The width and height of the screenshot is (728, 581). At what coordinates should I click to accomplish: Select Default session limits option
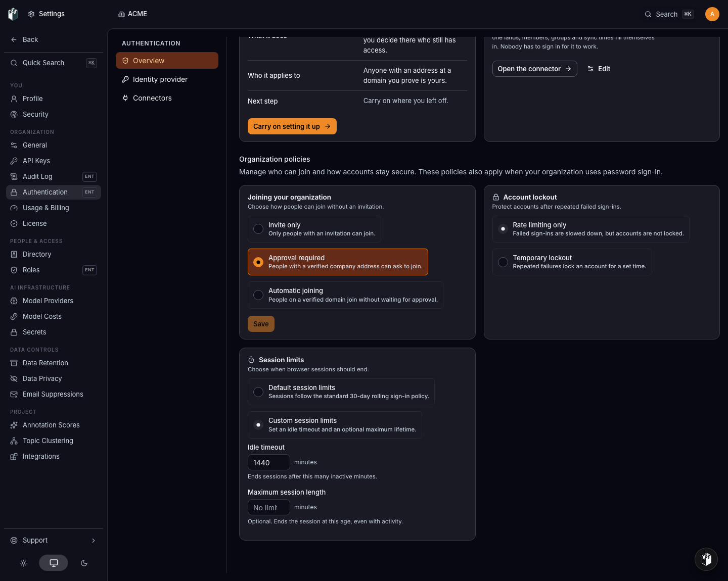click(341, 392)
